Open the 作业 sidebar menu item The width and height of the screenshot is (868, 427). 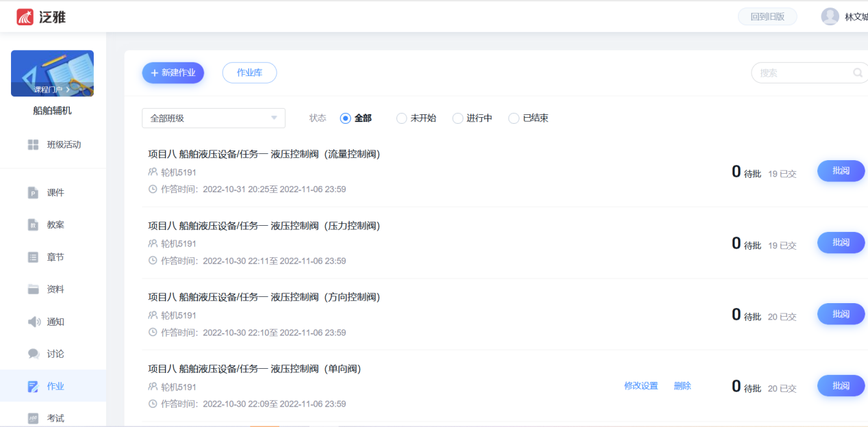[x=55, y=386]
